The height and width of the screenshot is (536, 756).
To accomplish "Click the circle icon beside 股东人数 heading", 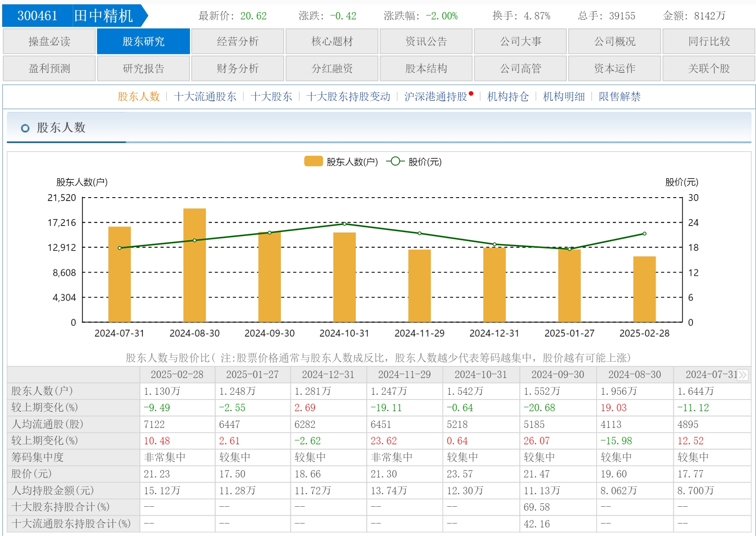I will click(x=25, y=128).
